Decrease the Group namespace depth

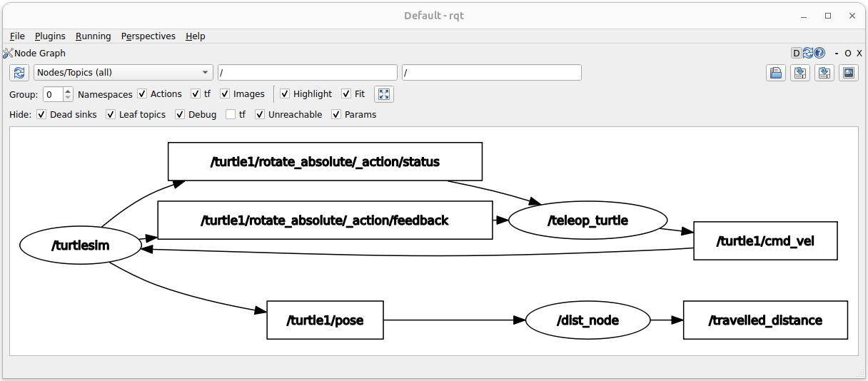tap(68, 98)
